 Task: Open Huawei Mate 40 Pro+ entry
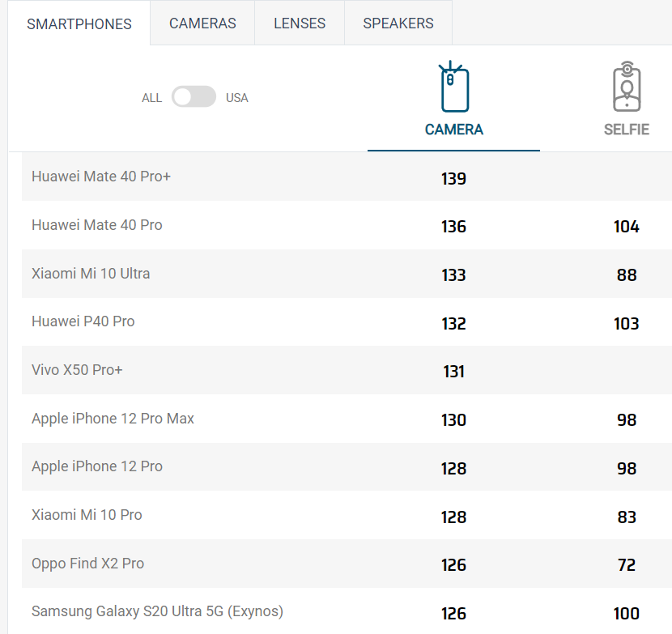point(101,177)
